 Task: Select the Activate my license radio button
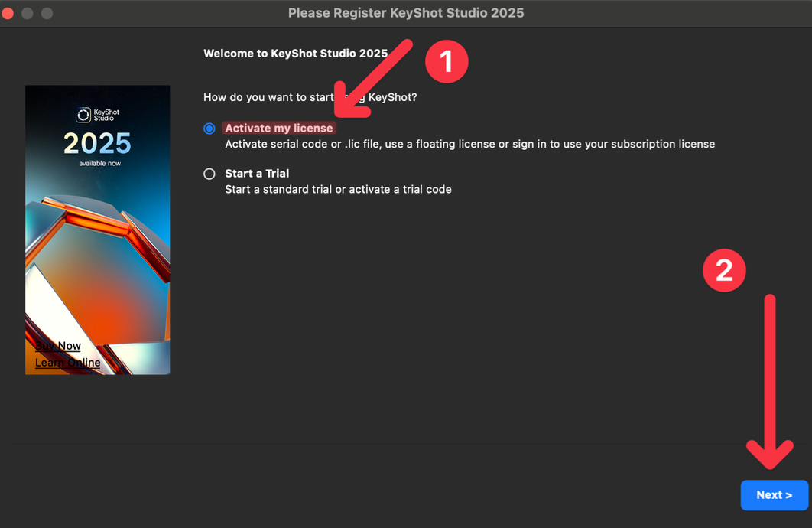209,129
